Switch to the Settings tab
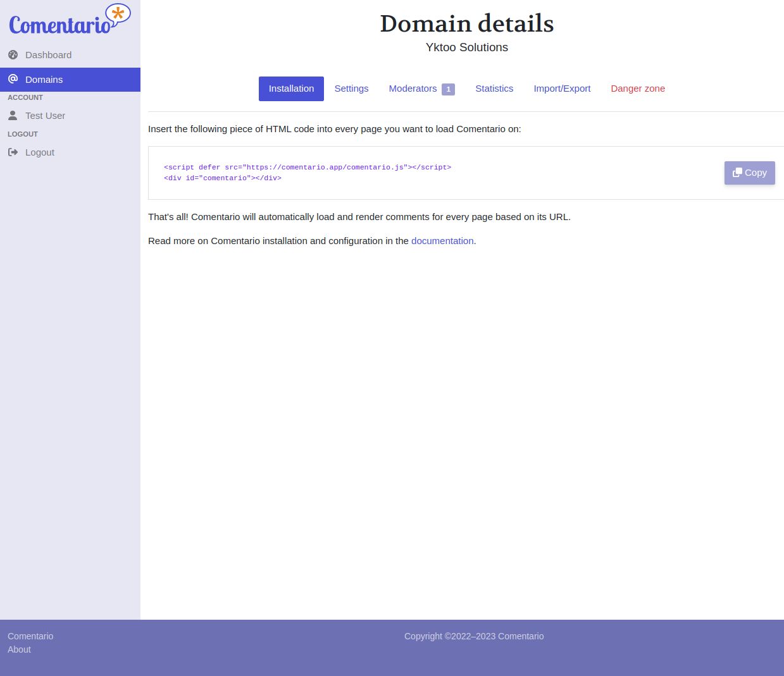784x676 pixels. [x=351, y=89]
